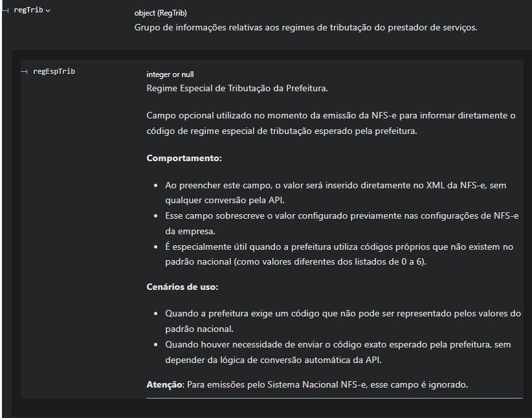Click the 'Comportamento:' heading
The width and height of the screenshot is (532, 418).
point(184,158)
